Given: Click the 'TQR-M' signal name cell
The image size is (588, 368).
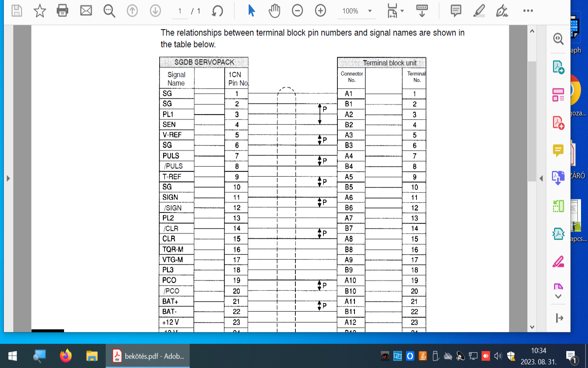Looking at the screenshot, I should pyautogui.click(x=177, y=250).
